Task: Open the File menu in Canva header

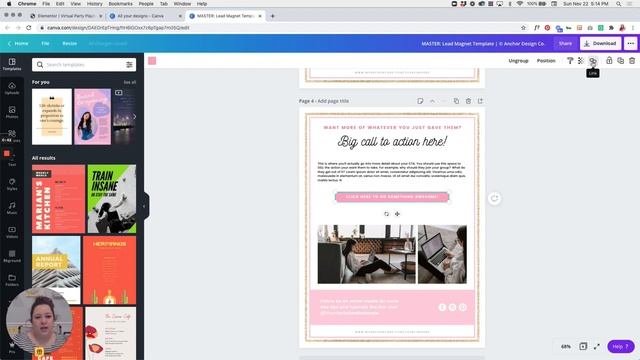Action: 45,43
